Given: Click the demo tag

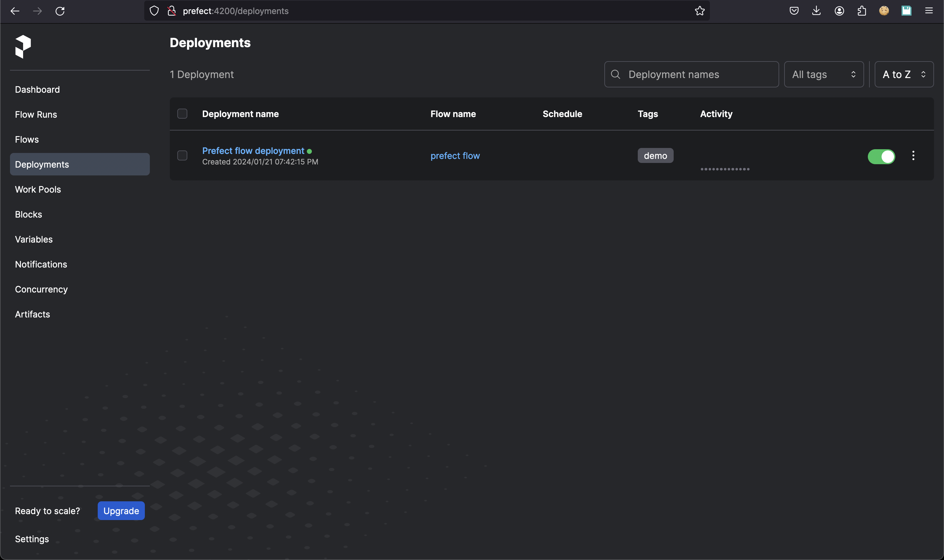Looking at the screenshot, I should [x=655, y=155].
